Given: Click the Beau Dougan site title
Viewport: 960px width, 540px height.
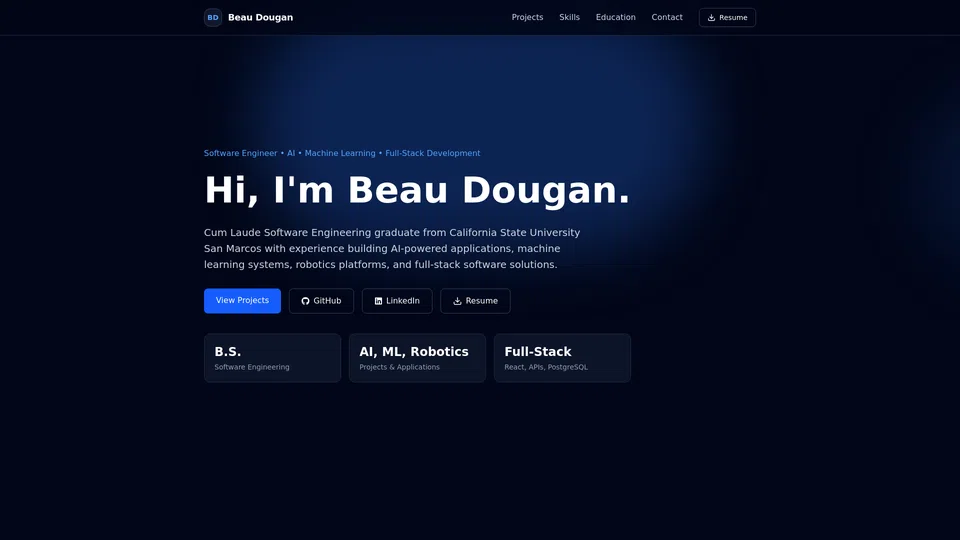Looking at the screenshot, I should click(x=260, y=17).
